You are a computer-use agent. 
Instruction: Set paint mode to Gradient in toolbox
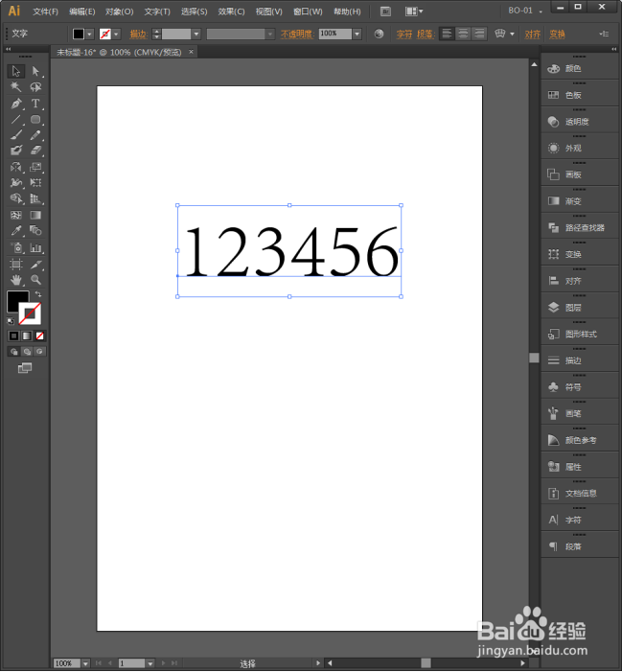[x=27, y=336]
